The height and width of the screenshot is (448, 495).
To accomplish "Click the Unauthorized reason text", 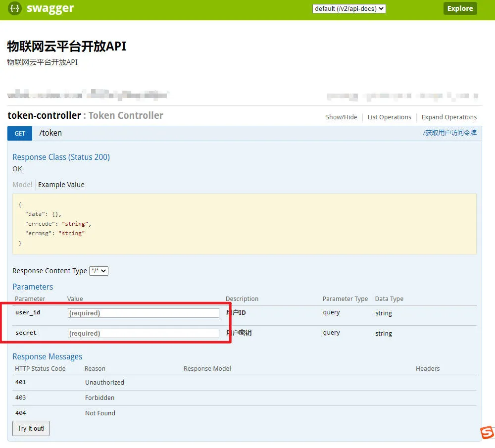I will point(104,382).
